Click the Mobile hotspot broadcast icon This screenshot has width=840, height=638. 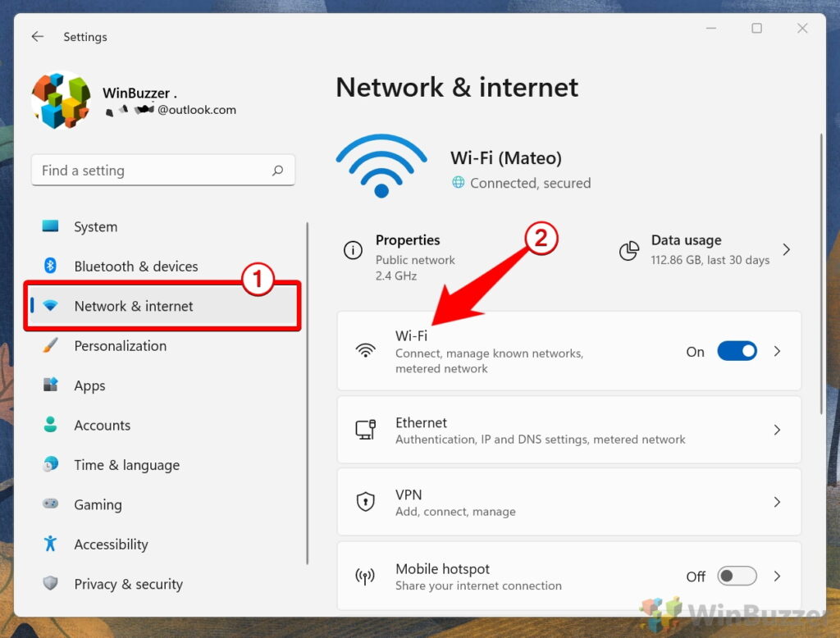366,576
